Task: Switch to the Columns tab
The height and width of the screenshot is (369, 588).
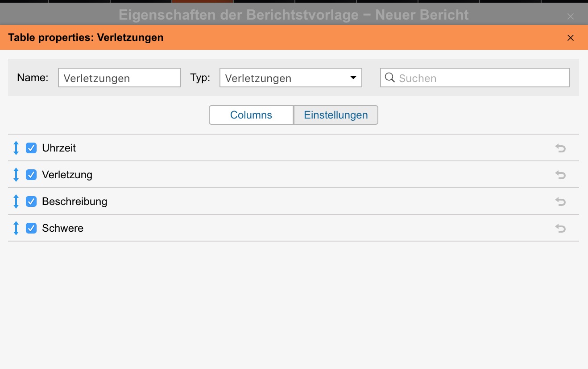Action: [251, 115]
